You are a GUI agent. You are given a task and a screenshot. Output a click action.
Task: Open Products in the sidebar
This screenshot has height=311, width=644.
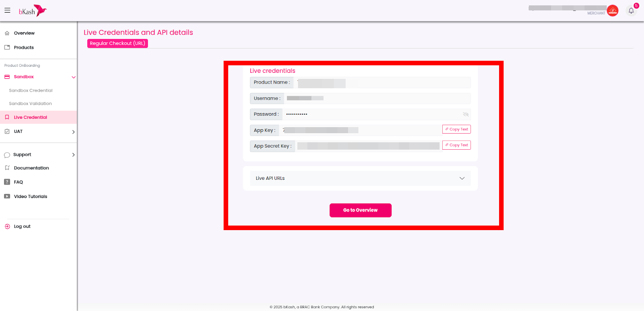click(24, 47)
